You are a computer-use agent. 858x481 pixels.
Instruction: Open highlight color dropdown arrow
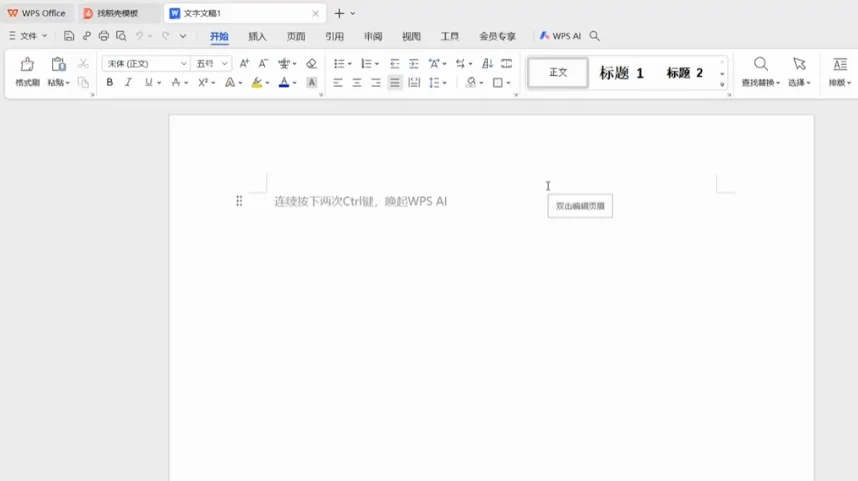267,83
